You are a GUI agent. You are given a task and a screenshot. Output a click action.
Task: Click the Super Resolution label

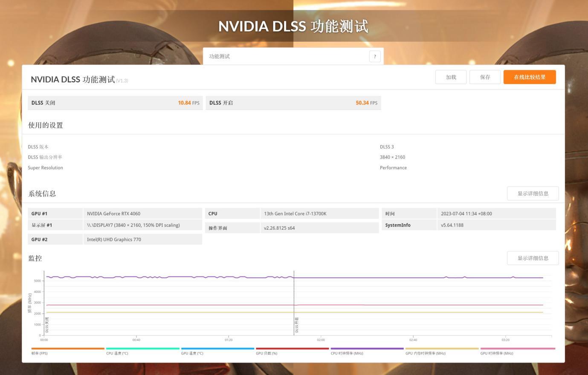45,168
